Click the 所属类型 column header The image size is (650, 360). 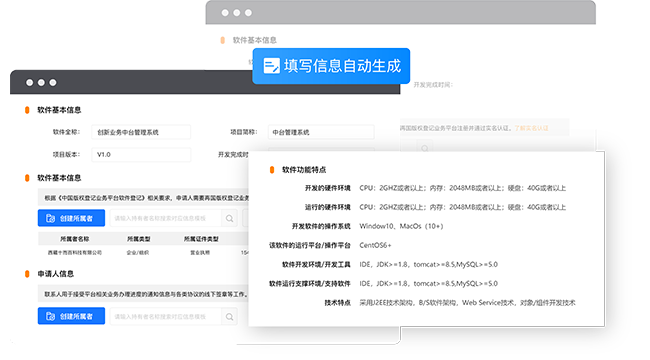tap(138, 239)
